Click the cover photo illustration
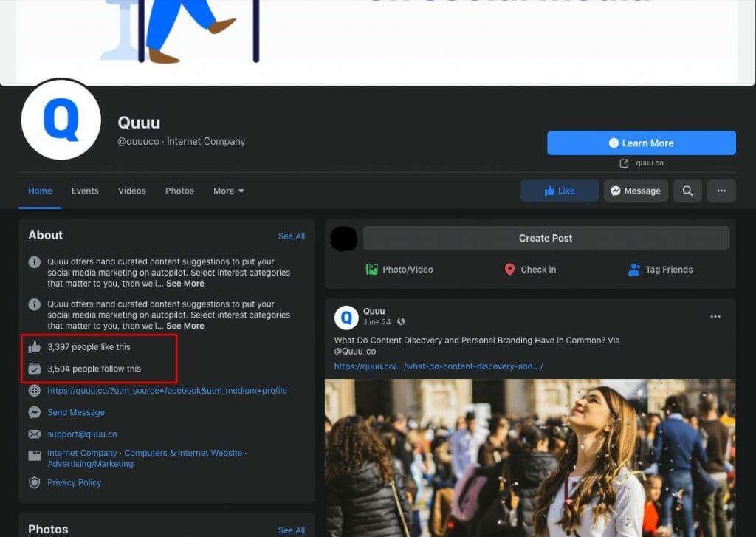Image resolution: width=756 pixels, height=537 pixels. click(x=377, y=42)
